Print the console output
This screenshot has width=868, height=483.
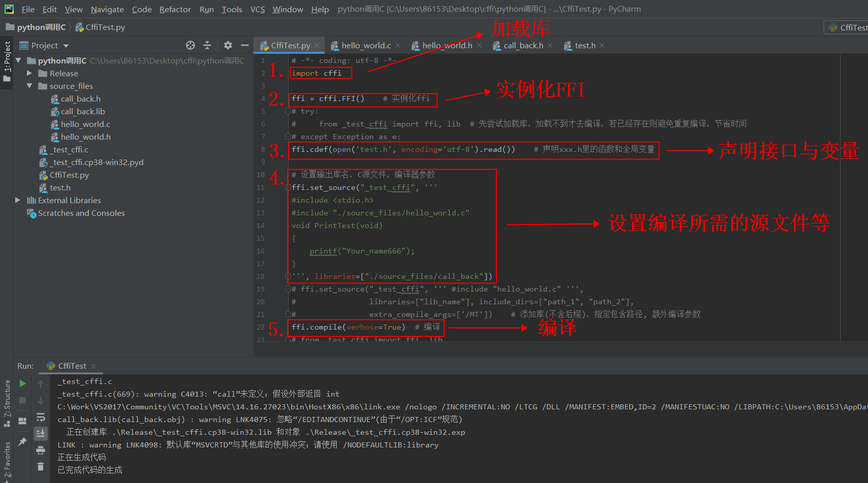(41, 449)
